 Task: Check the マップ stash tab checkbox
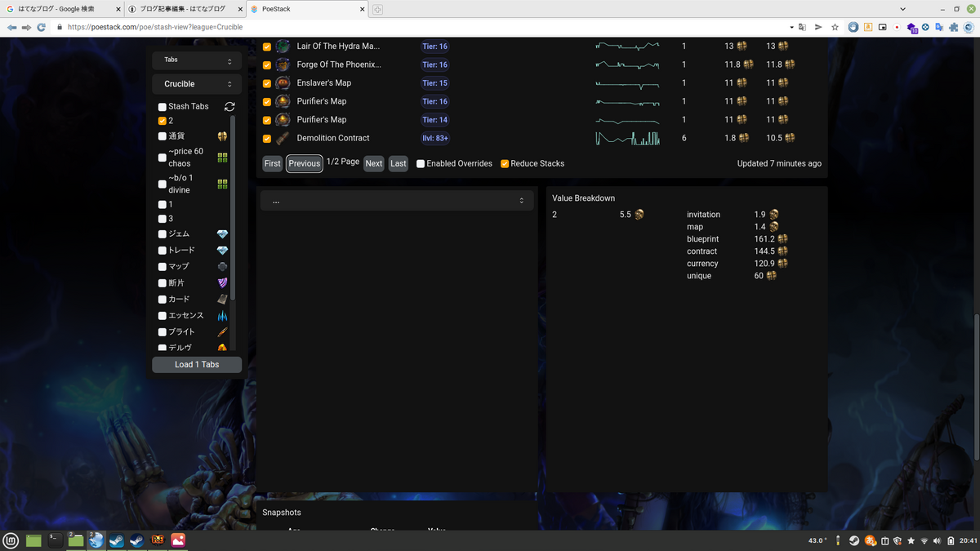coord(163,267)
